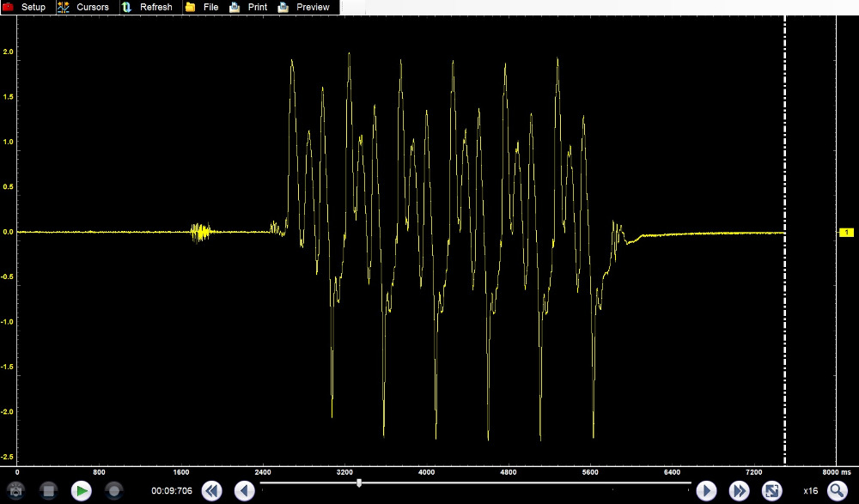Click the expand view icon
The width and height of the screenshot is (859, 504).
point(772,491)
